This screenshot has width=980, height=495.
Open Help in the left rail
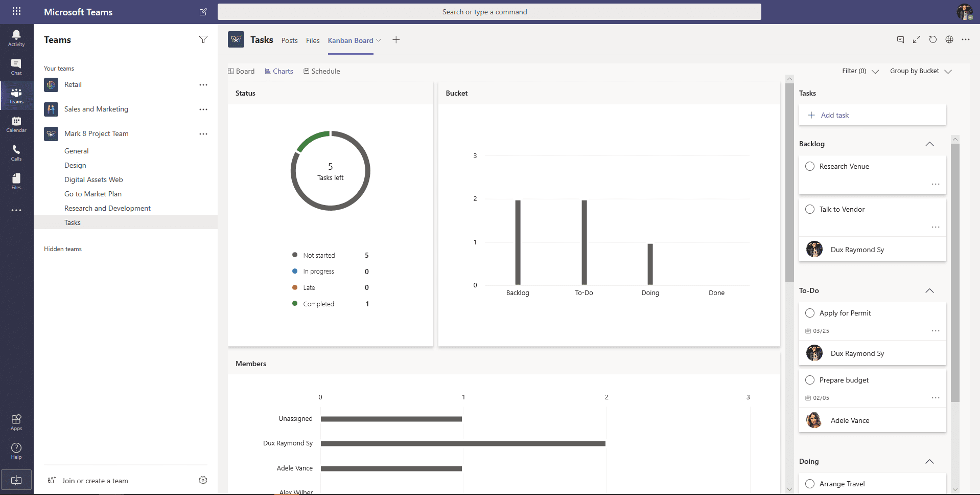[x=16, y=451]
